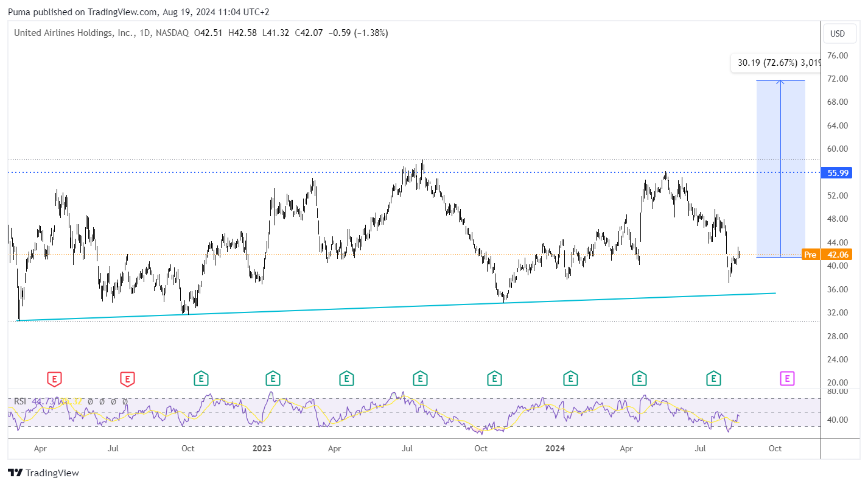
Task: Click the 1D interval label in the chart header
Action: 145,33
